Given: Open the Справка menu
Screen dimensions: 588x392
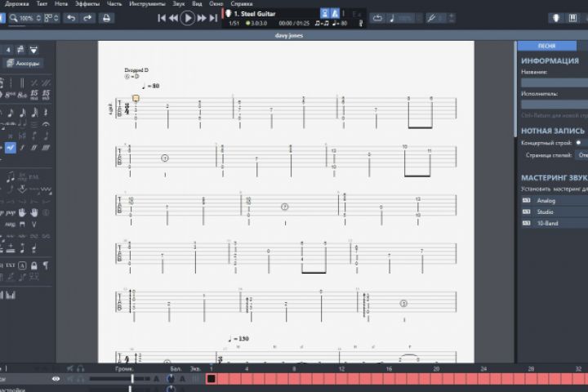Looking at the screenshot, I should tap(242, 4).
